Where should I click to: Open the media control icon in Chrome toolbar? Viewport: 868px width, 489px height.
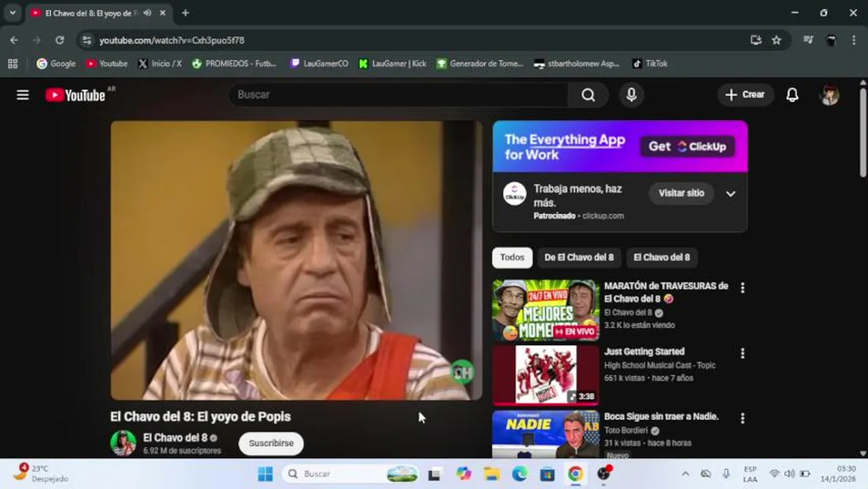(x=808, y=40)
